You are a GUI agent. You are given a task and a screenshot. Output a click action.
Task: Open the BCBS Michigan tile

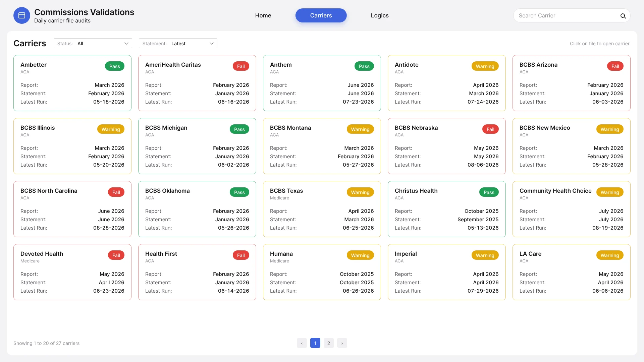tap(197, 146)
